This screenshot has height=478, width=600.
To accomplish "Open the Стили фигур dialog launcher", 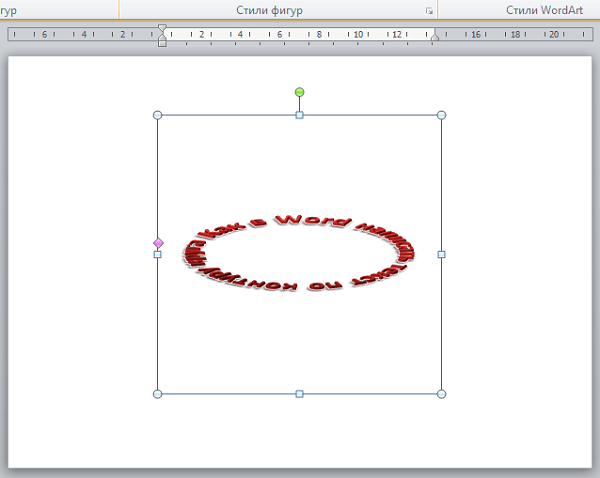I will 429,11.
